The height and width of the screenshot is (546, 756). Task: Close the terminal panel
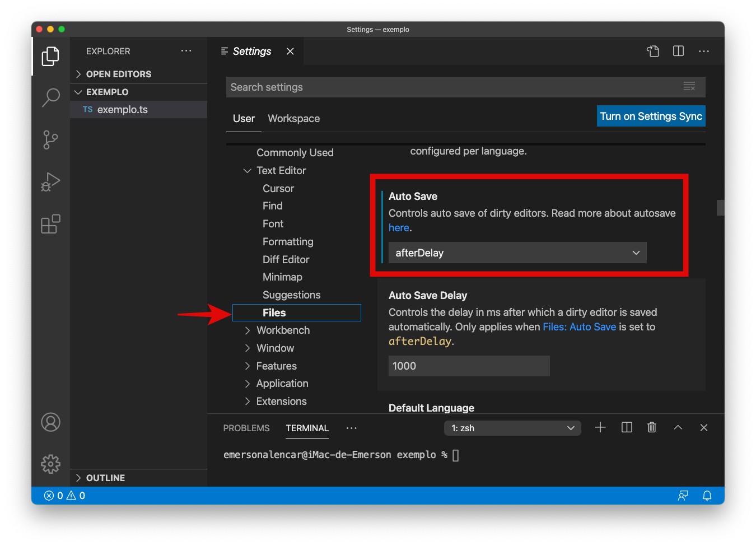point(704,427)
